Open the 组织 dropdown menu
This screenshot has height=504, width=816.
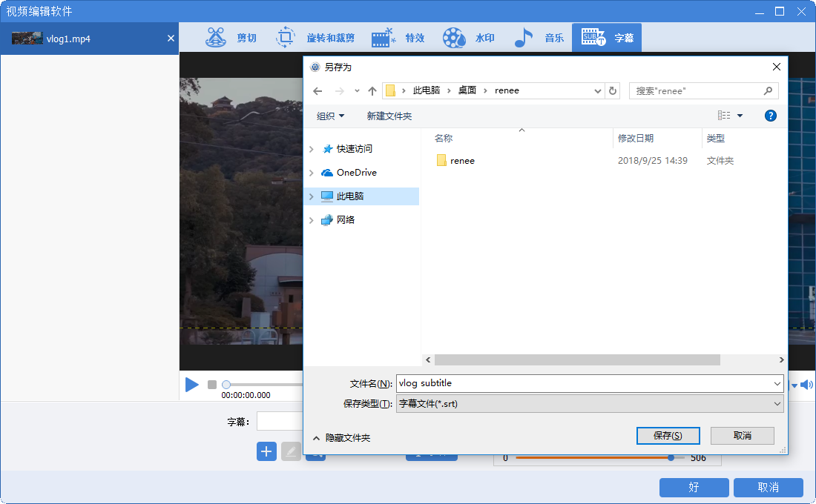(330, 116)
